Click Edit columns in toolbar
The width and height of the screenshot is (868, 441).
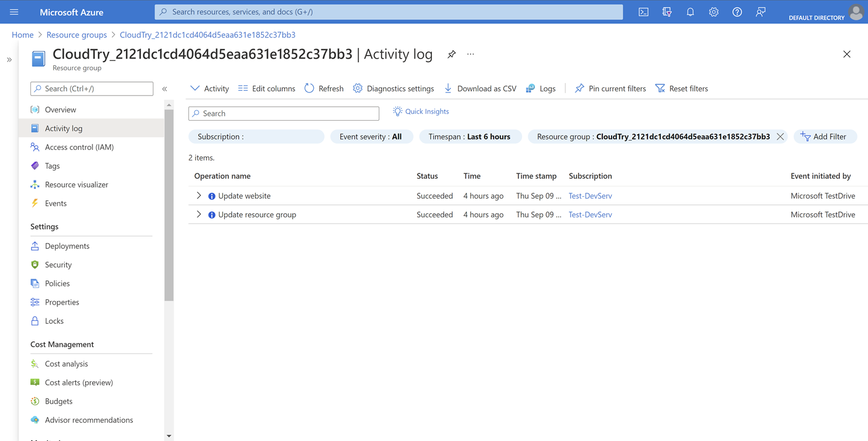click(267, 88)
